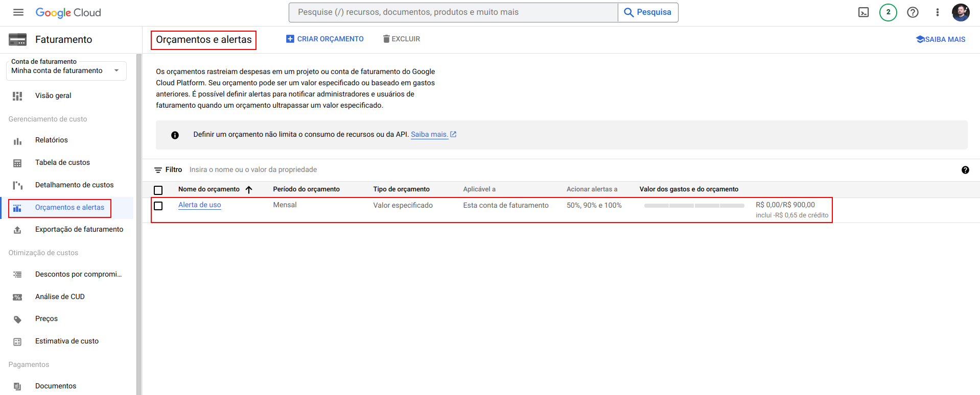Click the Saiba mais external link
This screenshot has height=395, width=980.
[x=433, y=134]
